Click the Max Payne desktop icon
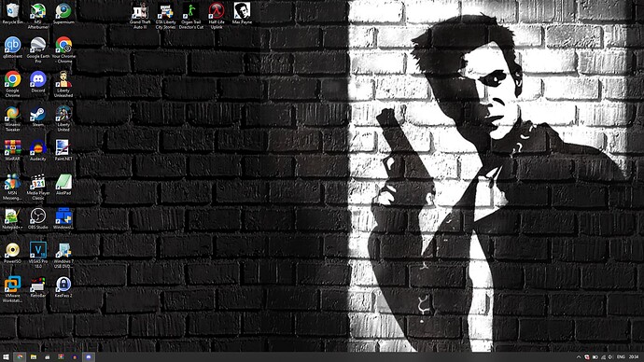This screenshot has width=644, height=362. click(x=242, y=14)
